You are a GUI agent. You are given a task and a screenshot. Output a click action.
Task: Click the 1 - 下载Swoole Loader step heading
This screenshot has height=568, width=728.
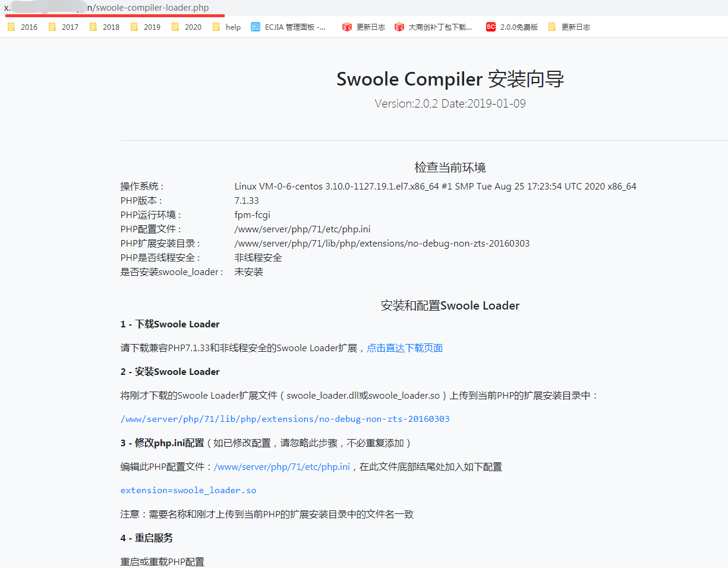point(170,324)
